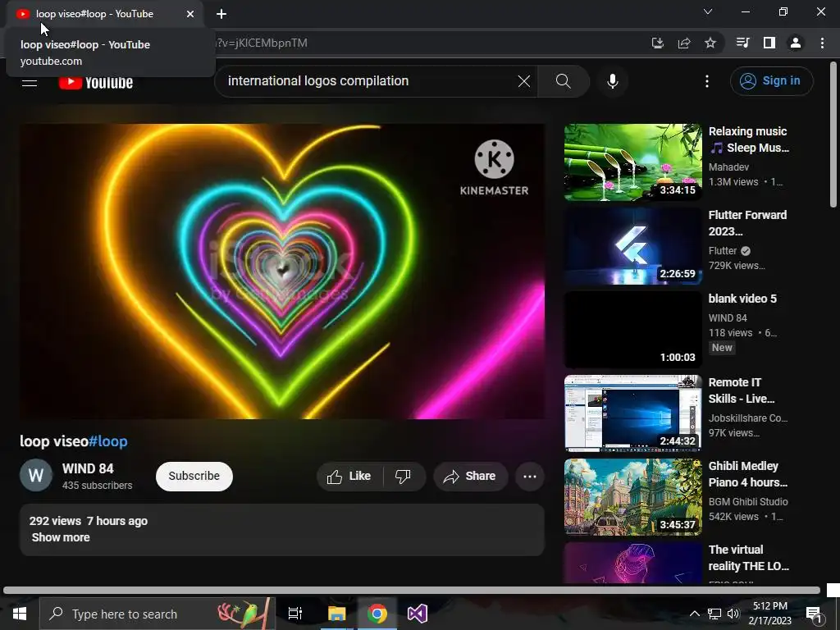840x630 pixels.
Task: Click the Sign in button
Action: [771, 81]
